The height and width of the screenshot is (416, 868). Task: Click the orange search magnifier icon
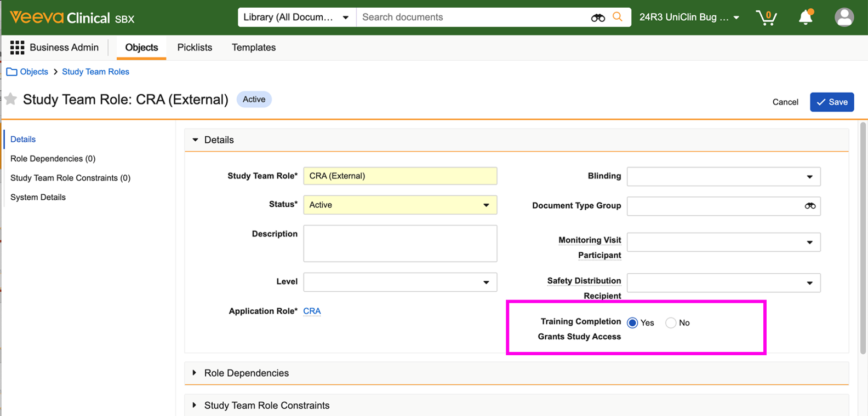pyautogui.click(x=618, y=17)
